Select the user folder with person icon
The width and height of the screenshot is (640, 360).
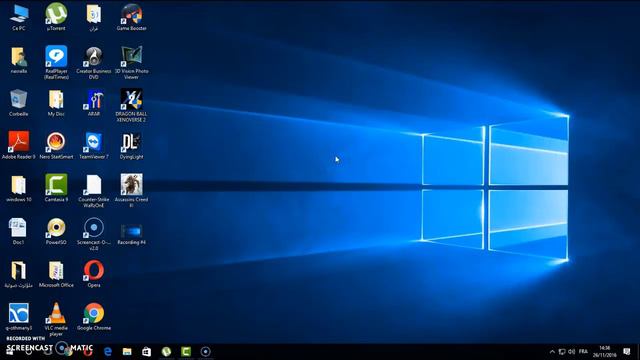point(19,60)
